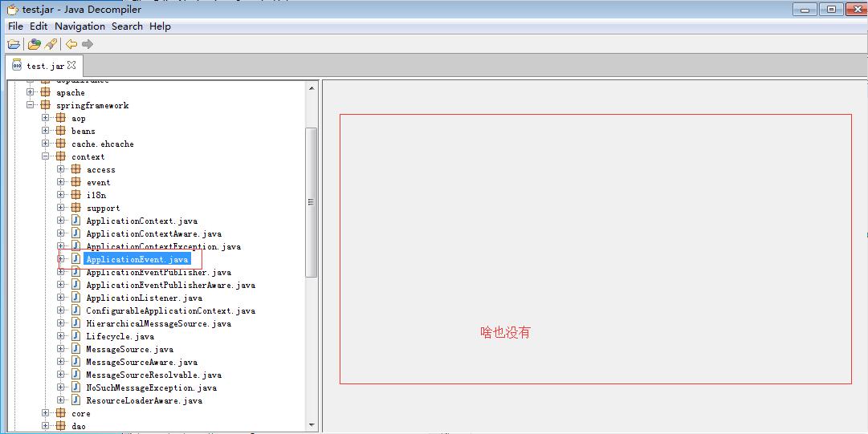Select the test.jar tab

coord(44,66)
